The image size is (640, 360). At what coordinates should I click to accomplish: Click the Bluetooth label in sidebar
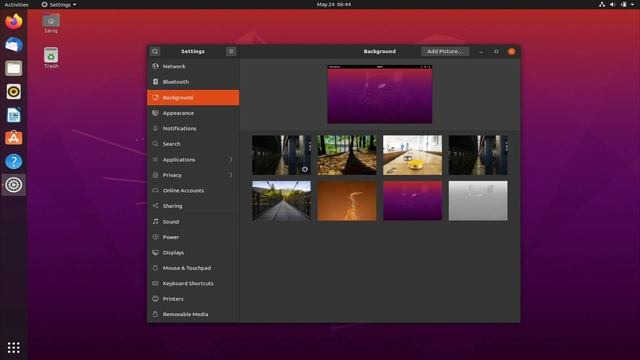[176, 82]
